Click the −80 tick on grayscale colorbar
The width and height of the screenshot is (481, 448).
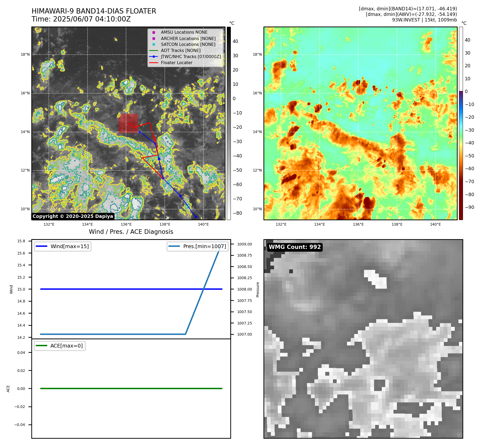pos(237,213)
